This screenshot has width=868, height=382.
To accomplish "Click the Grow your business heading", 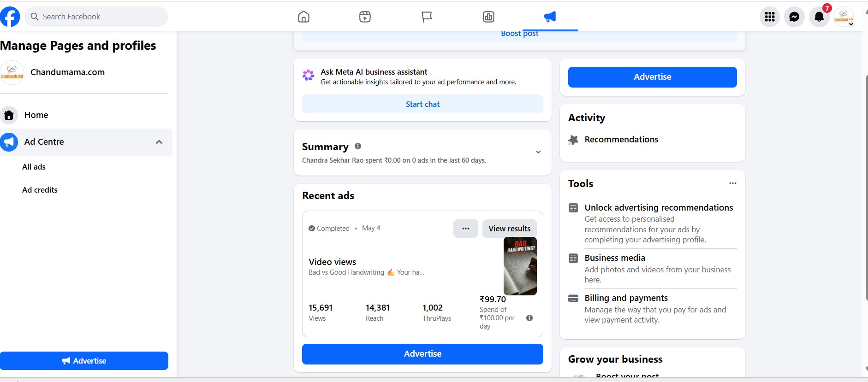I will coord(615,359).
